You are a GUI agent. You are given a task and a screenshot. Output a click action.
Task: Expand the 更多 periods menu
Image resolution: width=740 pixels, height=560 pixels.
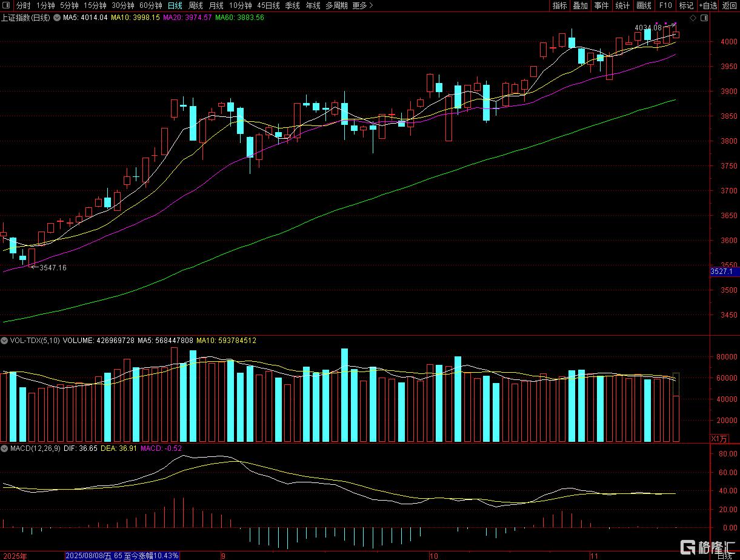362,5
